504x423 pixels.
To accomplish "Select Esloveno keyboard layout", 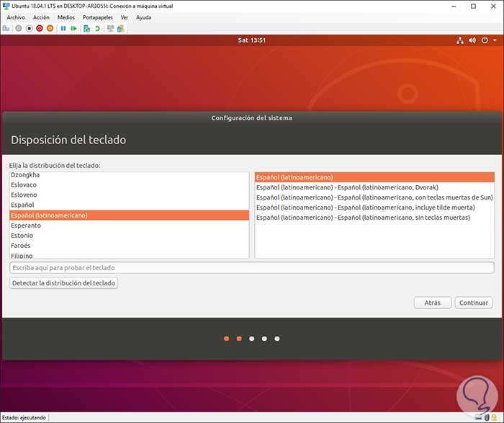I will [129, 195].
